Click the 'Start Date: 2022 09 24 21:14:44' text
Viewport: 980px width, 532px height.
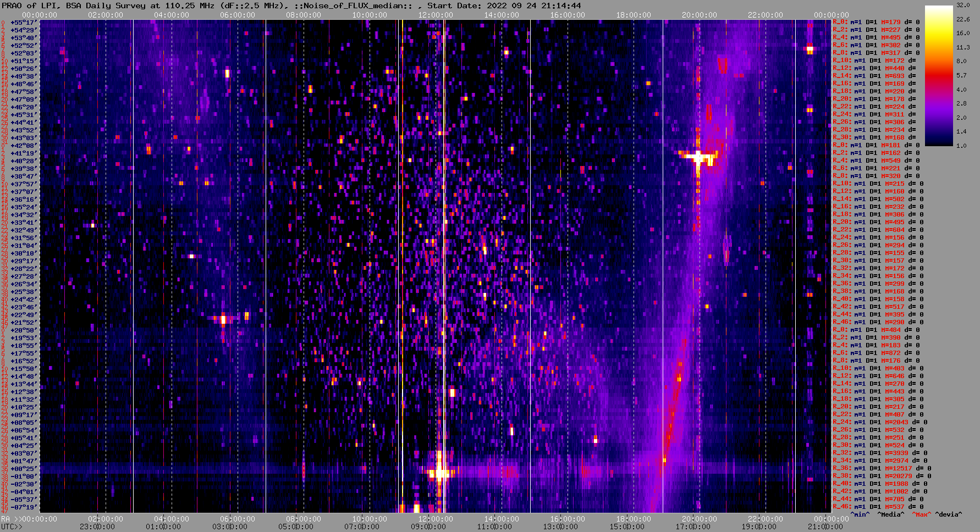[504, 5]
